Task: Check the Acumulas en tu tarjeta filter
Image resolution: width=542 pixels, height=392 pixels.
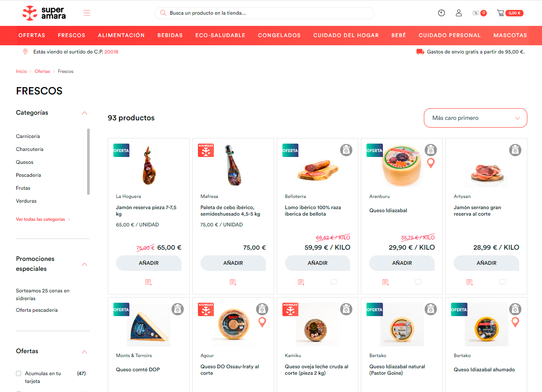Action: 18,373
